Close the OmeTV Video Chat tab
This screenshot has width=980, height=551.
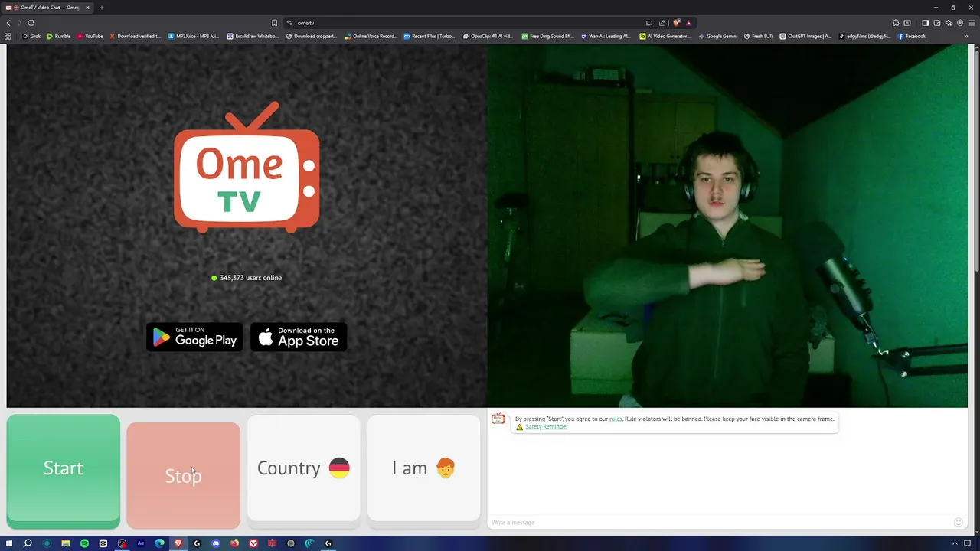pos(87,8)
